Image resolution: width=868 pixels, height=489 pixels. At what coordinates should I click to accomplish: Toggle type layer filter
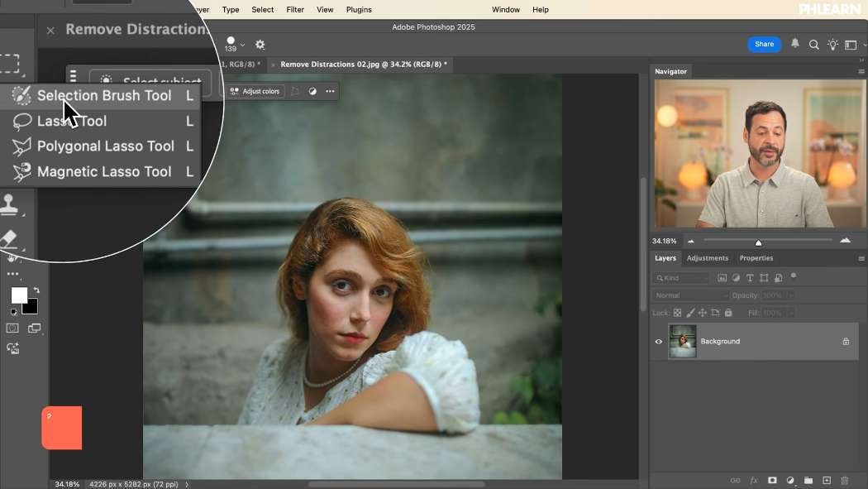(750, 278)
